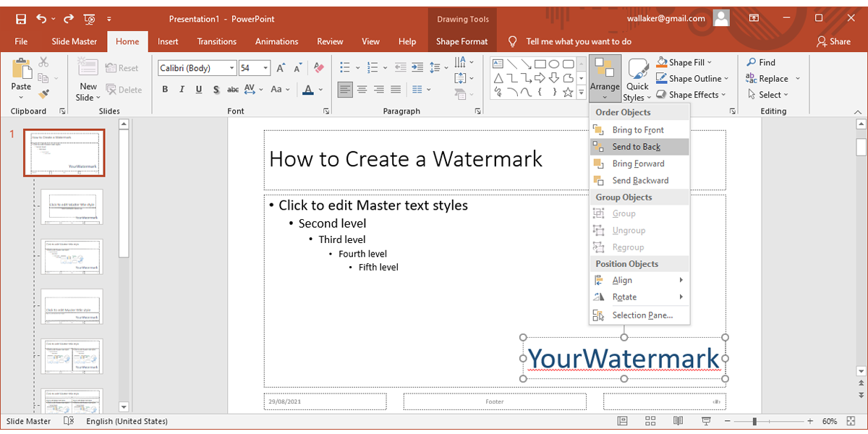
Task: Open the Change Case Aa dropdown
Action: click(279, 90)
